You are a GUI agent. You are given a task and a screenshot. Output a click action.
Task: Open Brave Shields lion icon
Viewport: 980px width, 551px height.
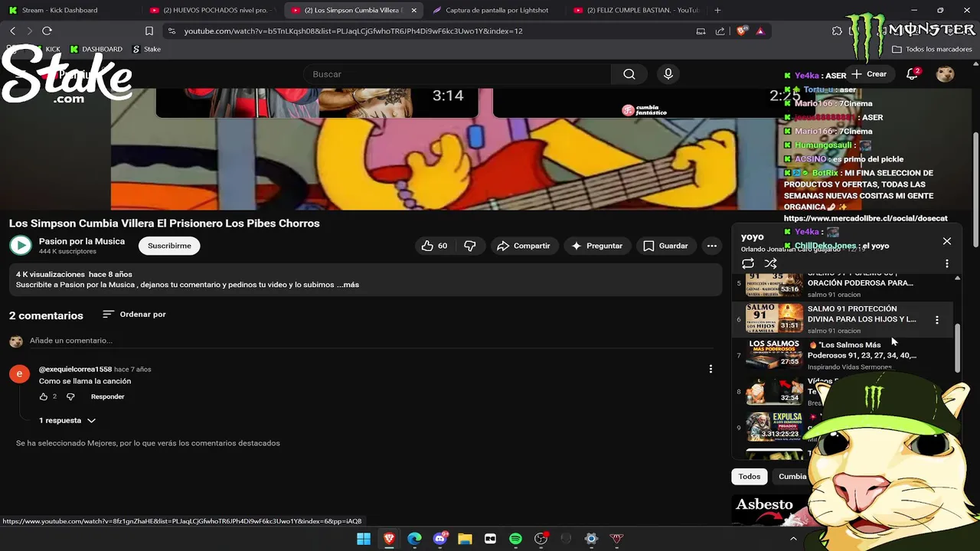[x=741, y=31]
